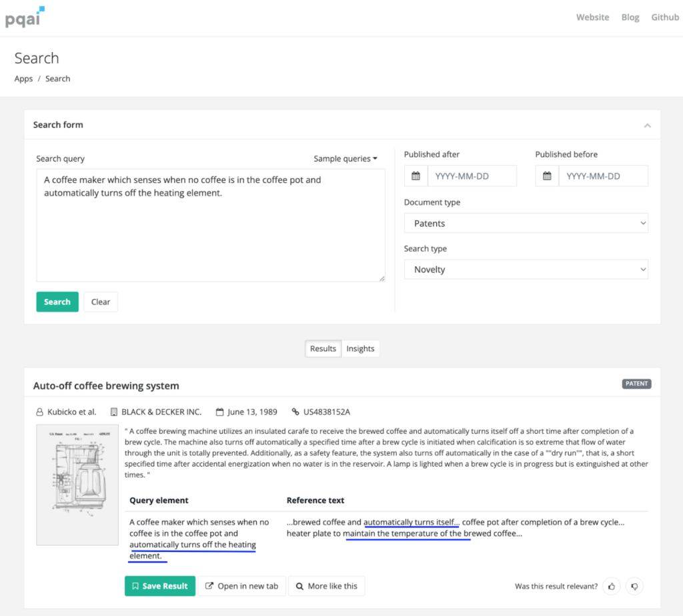Open the Blog link in header
Screen dimensions: 683x616
[x=630, y=17]
